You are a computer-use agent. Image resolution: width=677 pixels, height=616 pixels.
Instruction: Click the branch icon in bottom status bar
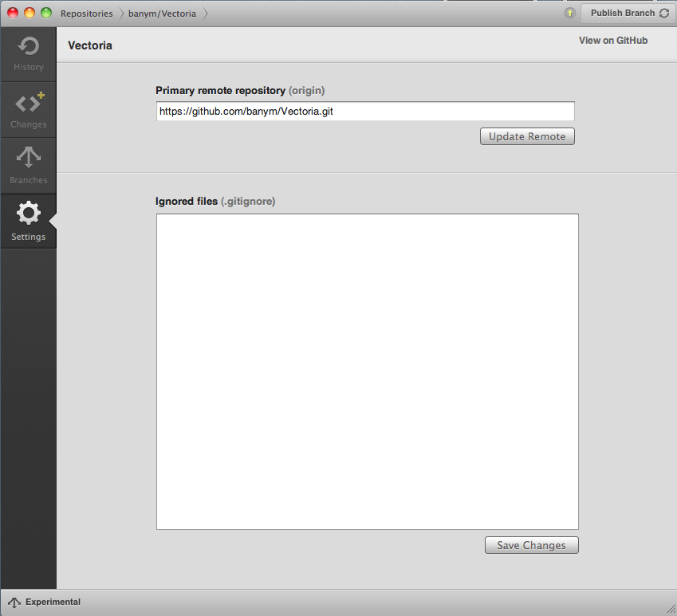pos(14,602)
